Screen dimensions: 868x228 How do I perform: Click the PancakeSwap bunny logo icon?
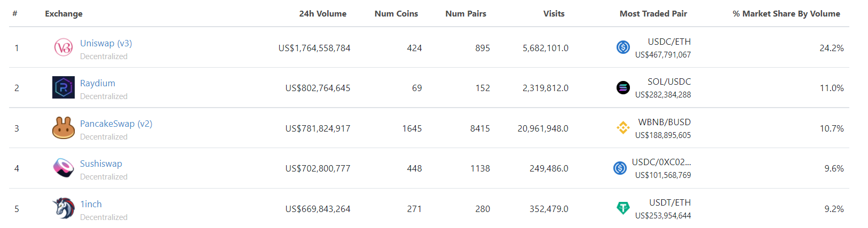click(x=64, y=128)
